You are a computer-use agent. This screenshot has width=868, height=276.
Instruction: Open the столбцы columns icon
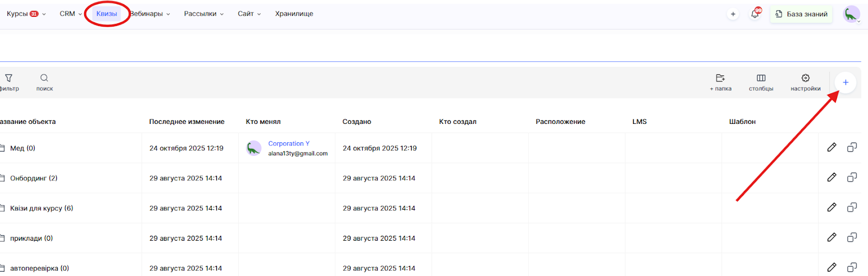point(761,78)
